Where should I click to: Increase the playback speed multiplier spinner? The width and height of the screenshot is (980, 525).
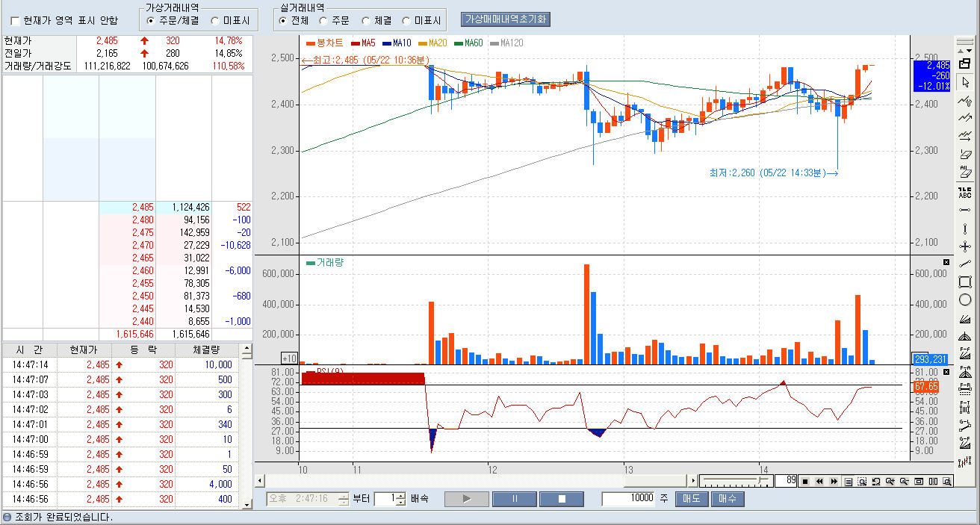coord(401,495)
